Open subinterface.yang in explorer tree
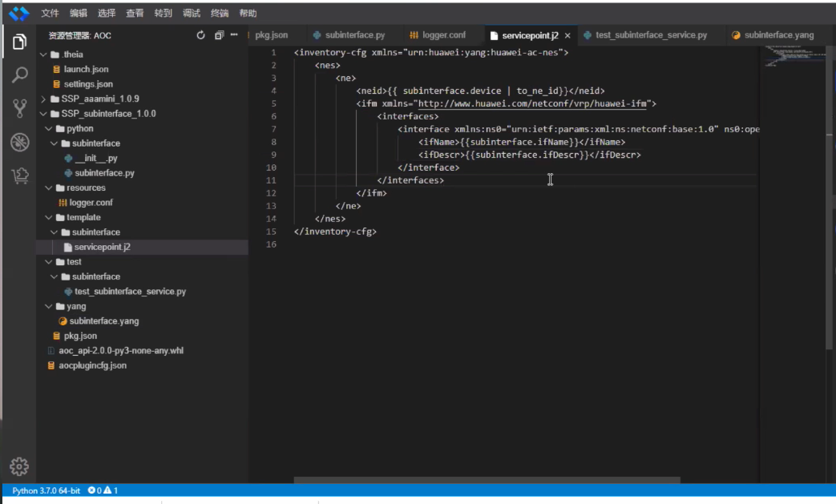 pos(104,321)
